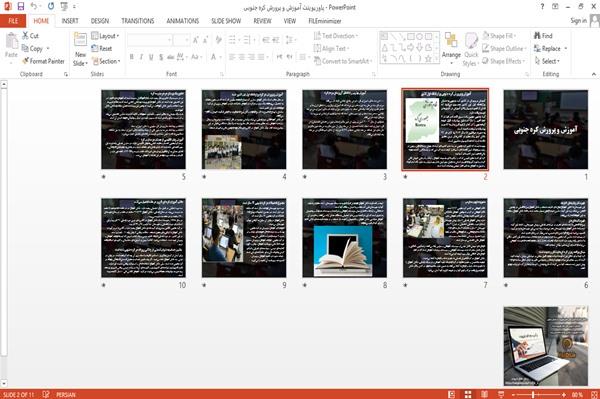Open the FILE tab
Viewport: 600px width, 399px height.
click(13, 21)
